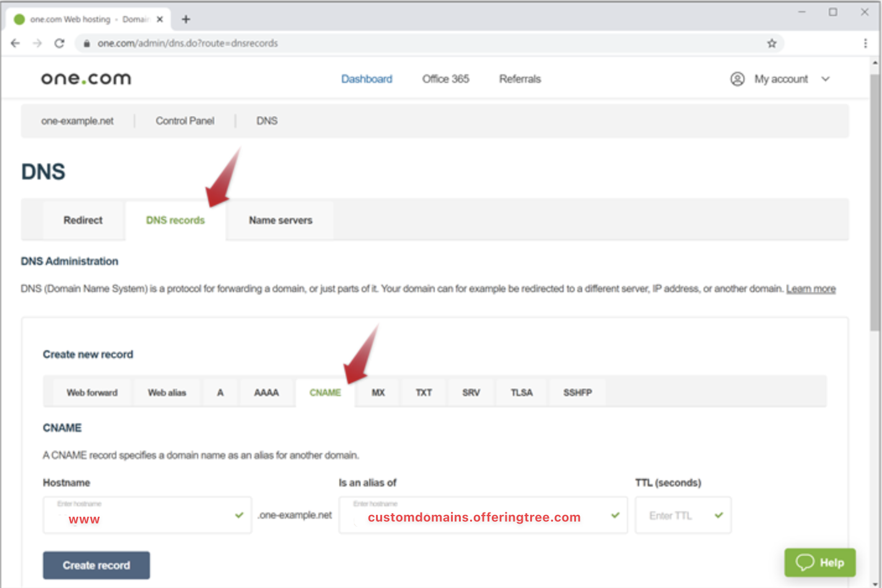Click the My account profile icon
The width and height of the screenshot is (882, 588).
click(737, 79)
